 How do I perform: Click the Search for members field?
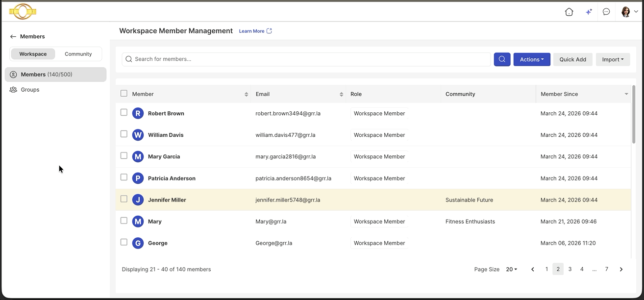pos(306,59)
